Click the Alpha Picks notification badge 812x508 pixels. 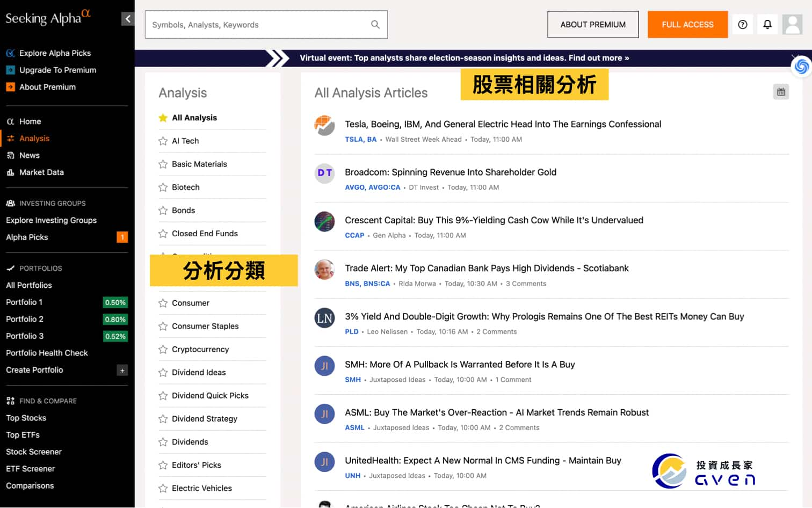point(122,237)
